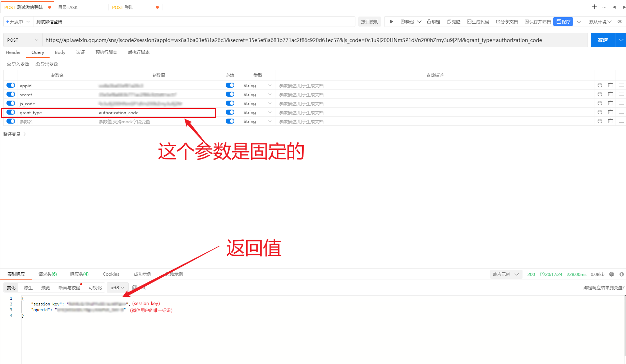This screenshot has height=364, width=626.
Task: Open String type dropdown for appid
Action: pos(258,85)
